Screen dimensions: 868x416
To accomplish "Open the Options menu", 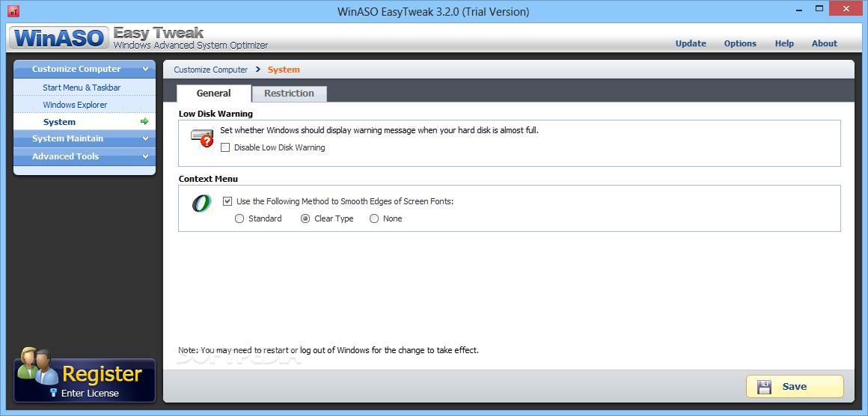I will [x=740, y=43].
